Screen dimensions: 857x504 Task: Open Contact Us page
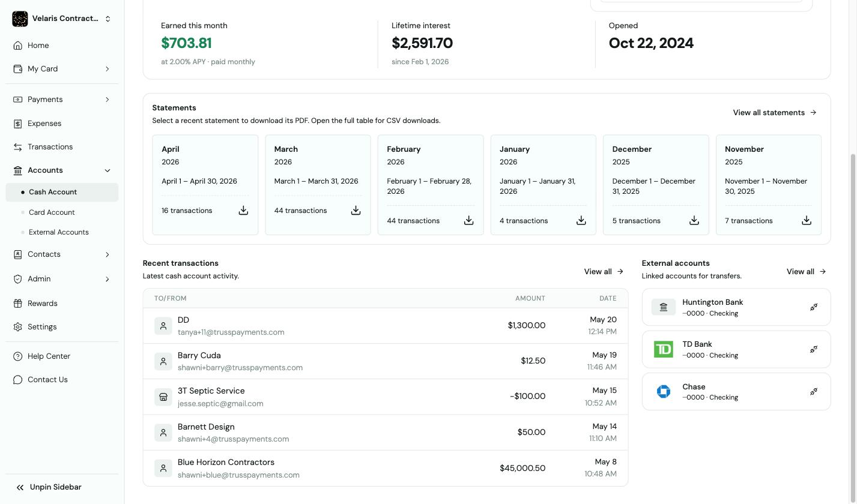tap(62, 380)
